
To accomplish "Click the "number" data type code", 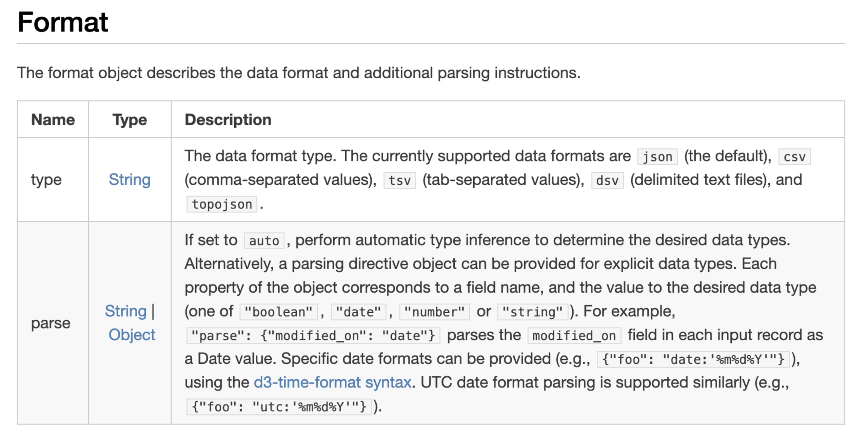I will coord(434,312).
